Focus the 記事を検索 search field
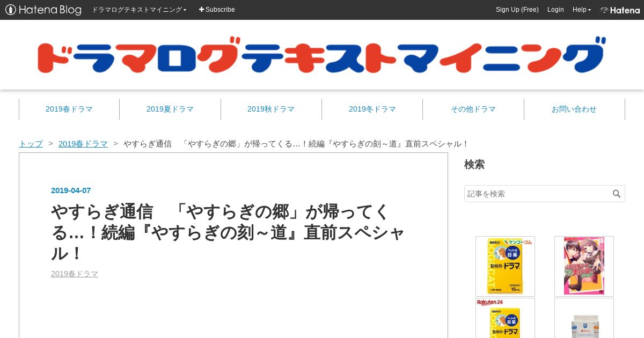This screenshot has height=338, width=644. 538,194
